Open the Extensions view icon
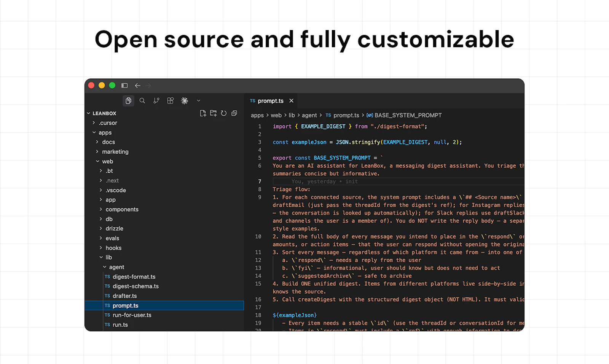This screenshot has width=609, height=364. (x=171, y=101)
